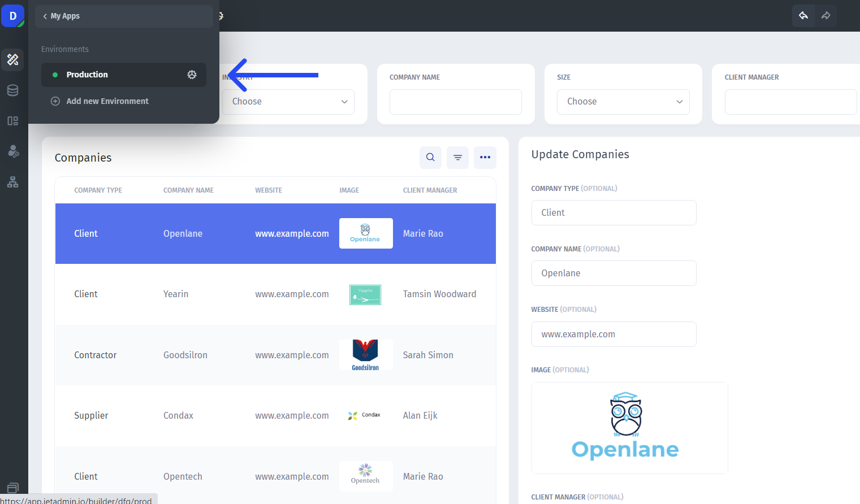Open Production environment settings gear

point(192,75)
